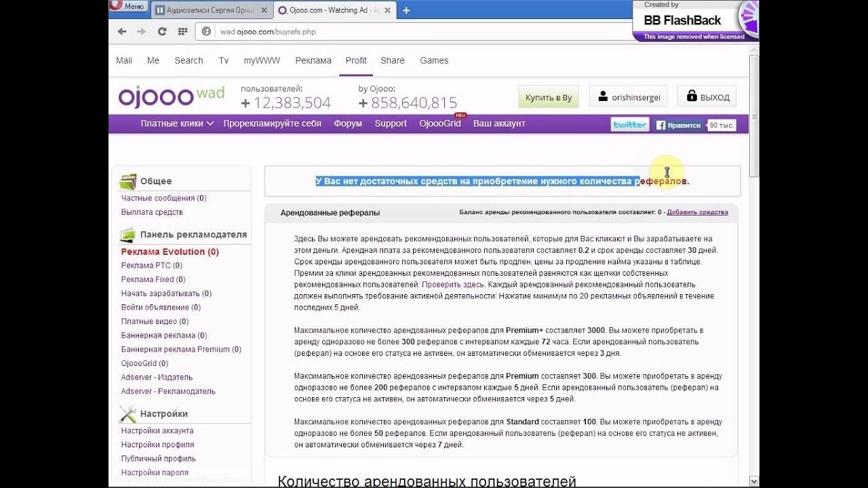
Task: Open the Speed Dial grid icon
Action: coord(182,31)
